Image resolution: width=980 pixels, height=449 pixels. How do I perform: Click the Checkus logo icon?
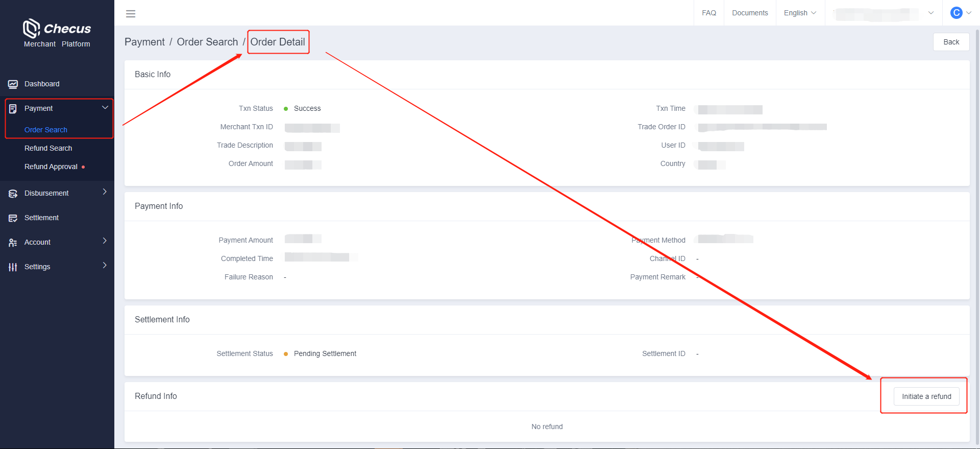point(31,29)
